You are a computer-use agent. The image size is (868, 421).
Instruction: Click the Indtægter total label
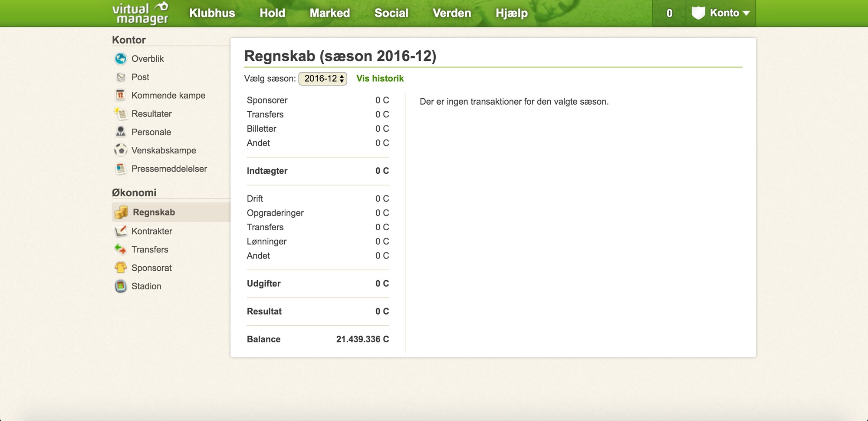[267, 171]
